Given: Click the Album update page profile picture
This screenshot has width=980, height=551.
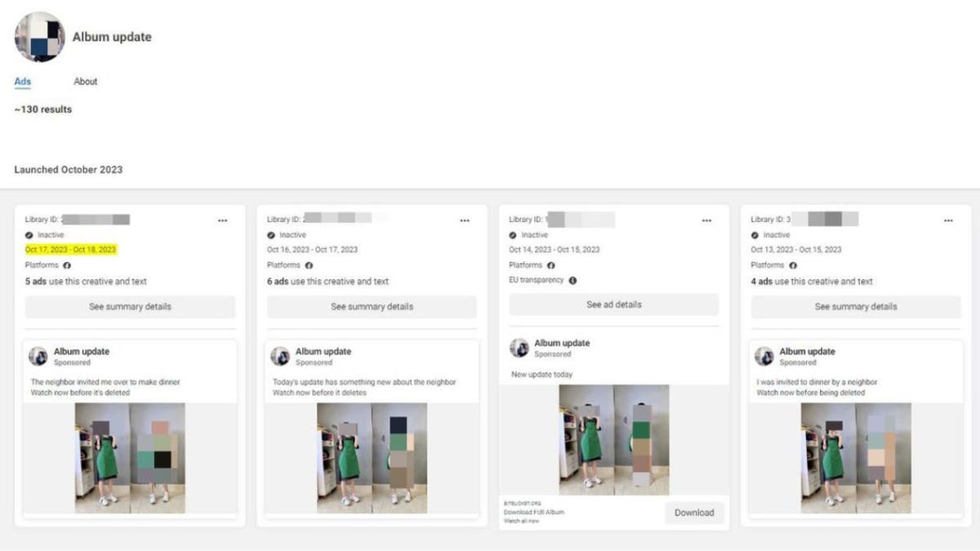Looking at the screenshot, I should [x=39, y=37].
